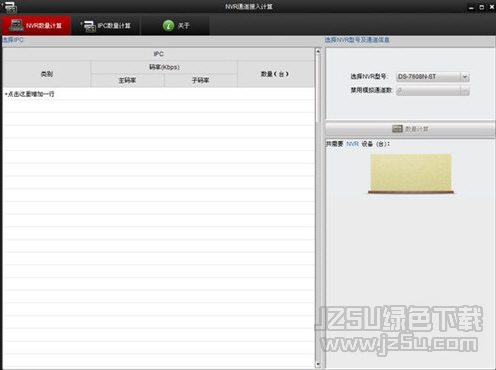The height and width of the screenshot is (370, 496).
Task: Click the 数量计算 calculate button
Action: (x=410, y=129)
